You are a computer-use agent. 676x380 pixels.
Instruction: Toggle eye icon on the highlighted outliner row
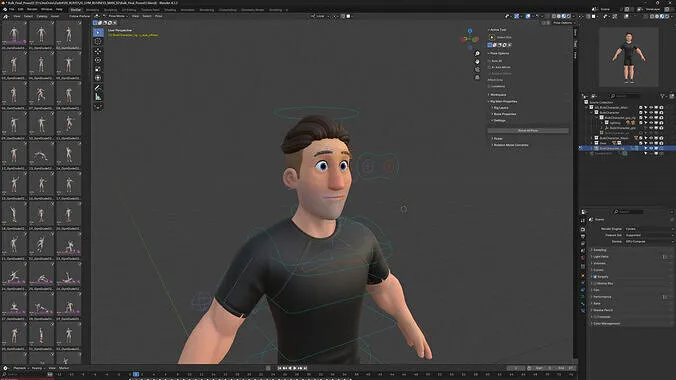(x=651, y=148)
